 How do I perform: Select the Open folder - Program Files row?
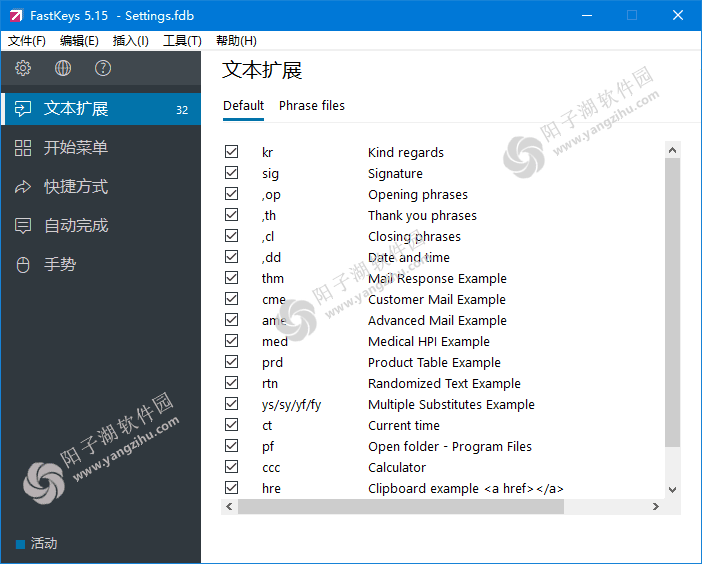pyautogui.click(x=443, y=446)
